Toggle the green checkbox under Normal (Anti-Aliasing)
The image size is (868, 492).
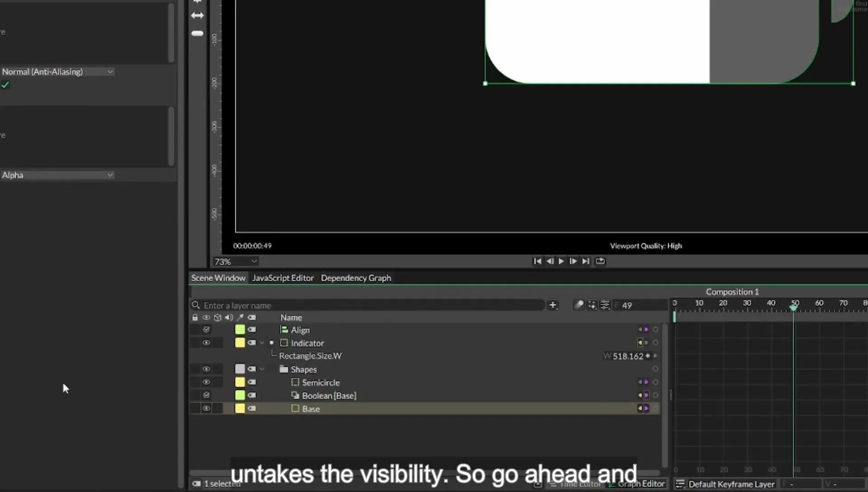coord(5,85)
